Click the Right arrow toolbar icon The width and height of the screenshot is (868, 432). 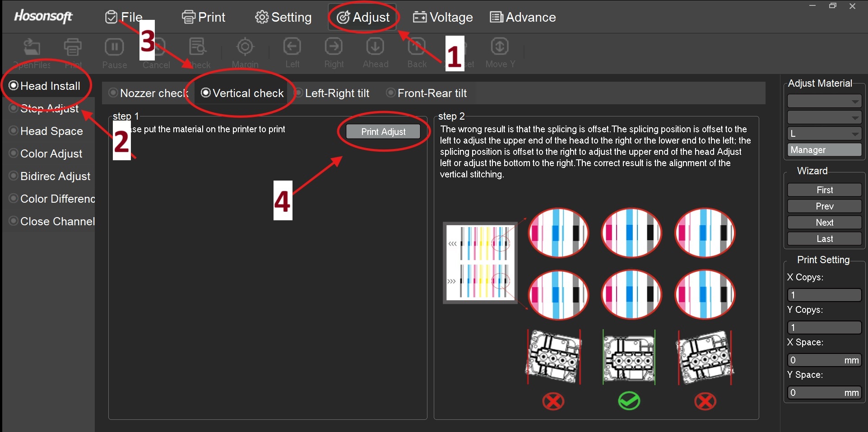[x=334, y=47]
